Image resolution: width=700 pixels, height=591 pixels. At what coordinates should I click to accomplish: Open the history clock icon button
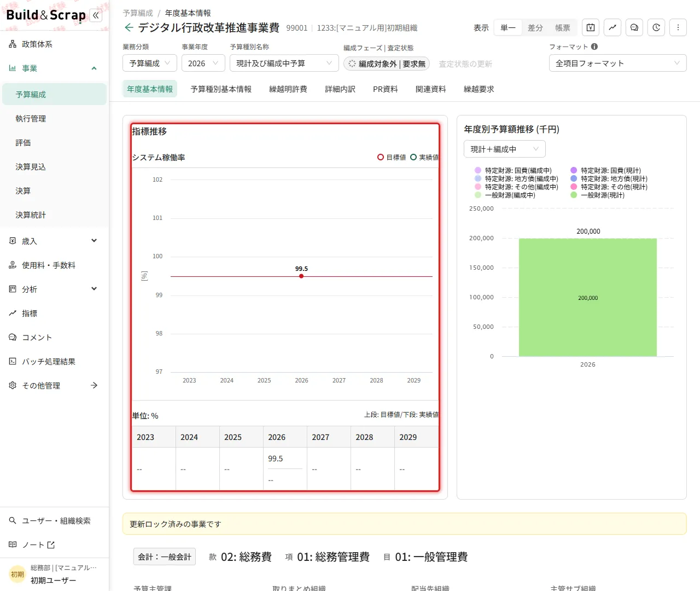coord(656,27)
